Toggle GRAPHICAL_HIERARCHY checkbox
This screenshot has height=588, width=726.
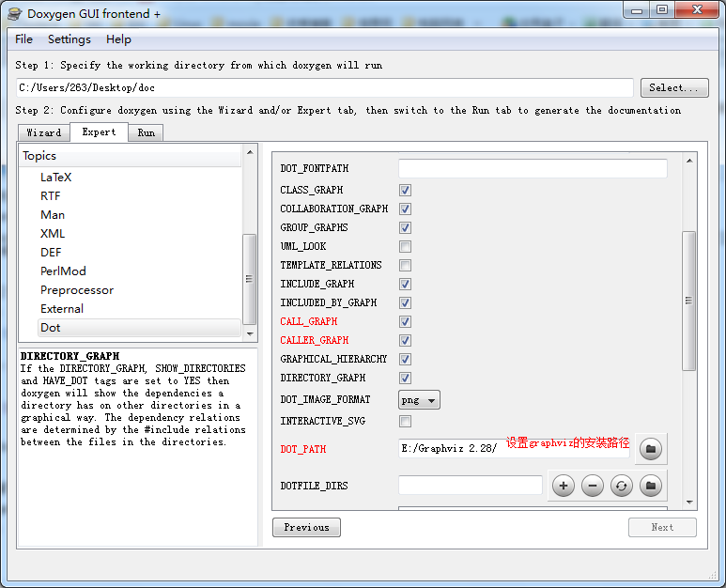pos(405,359)
